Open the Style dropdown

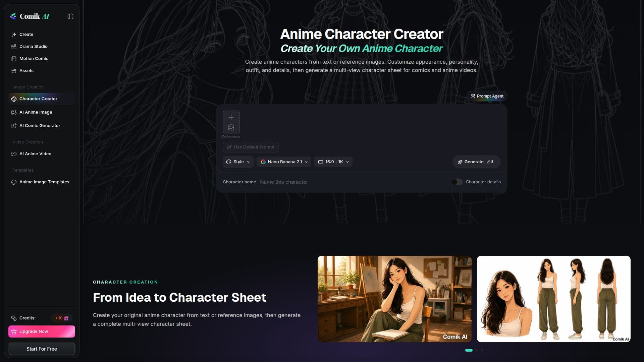click(x=238, y=162)
